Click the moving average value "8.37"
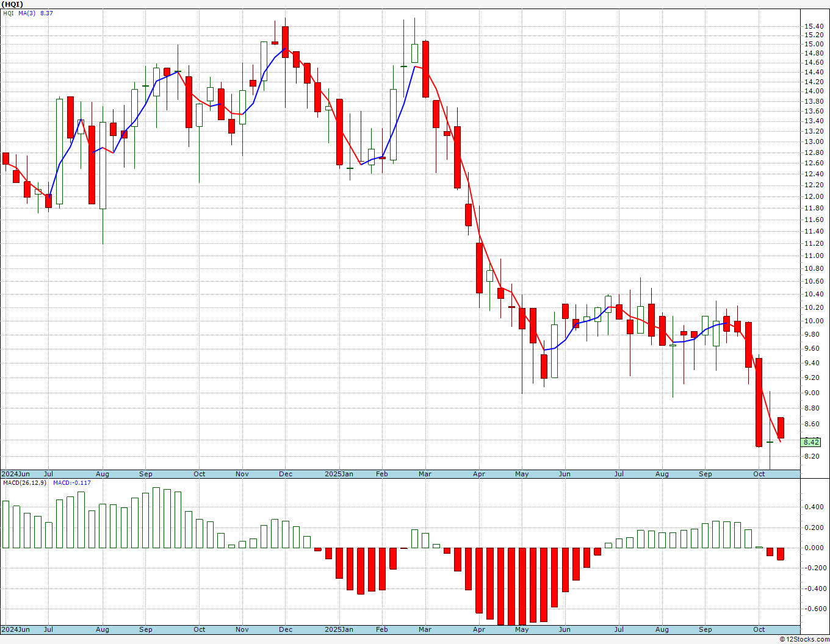Screen dimensions: 830x644 pyautogui.click(x=46, y=13)
